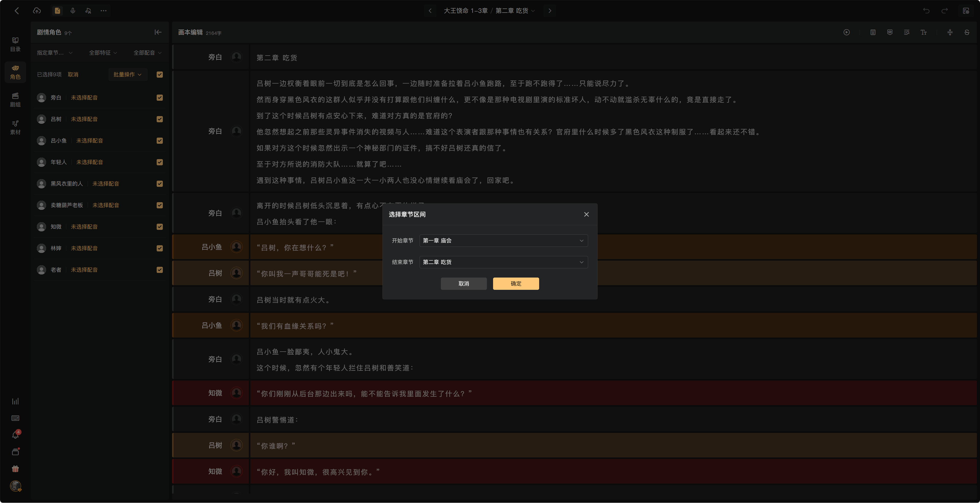Expand the 开始章节 dropdown
The height and width of the screenshot is (503, 980).
tap(503, 241)
